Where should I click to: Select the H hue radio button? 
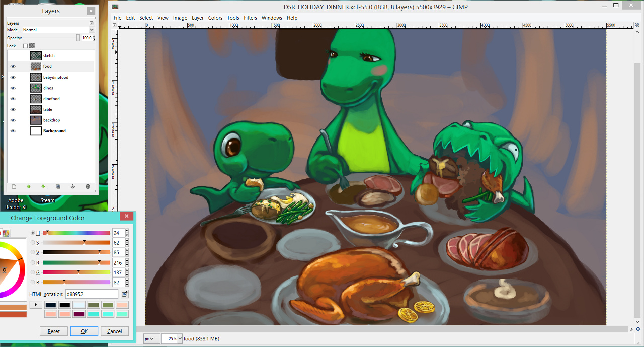33,233
